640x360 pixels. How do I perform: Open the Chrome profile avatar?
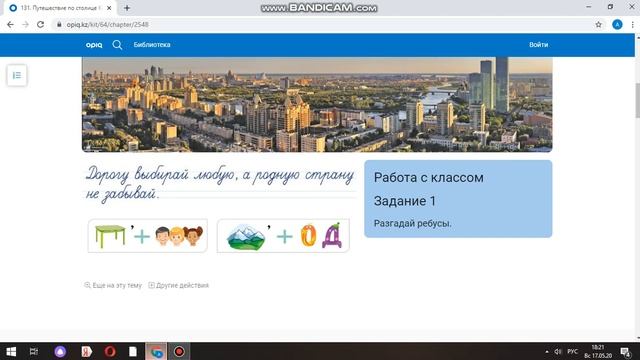coord(617,24)
